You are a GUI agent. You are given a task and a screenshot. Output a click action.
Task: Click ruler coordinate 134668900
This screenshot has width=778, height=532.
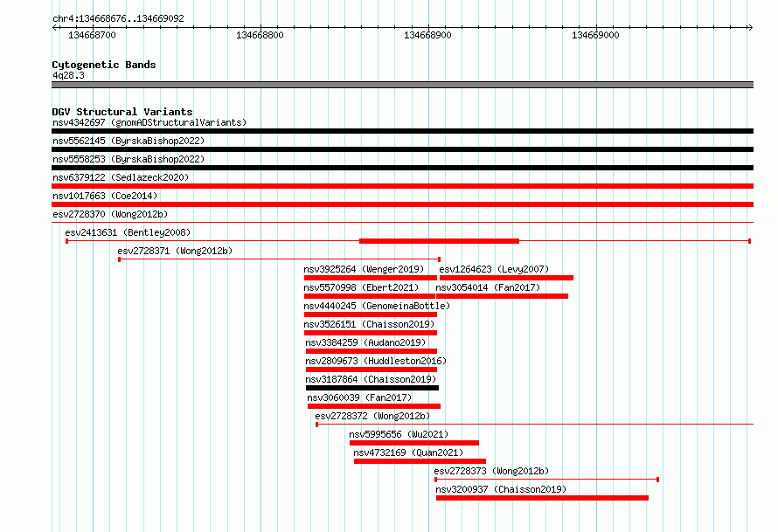427,35
